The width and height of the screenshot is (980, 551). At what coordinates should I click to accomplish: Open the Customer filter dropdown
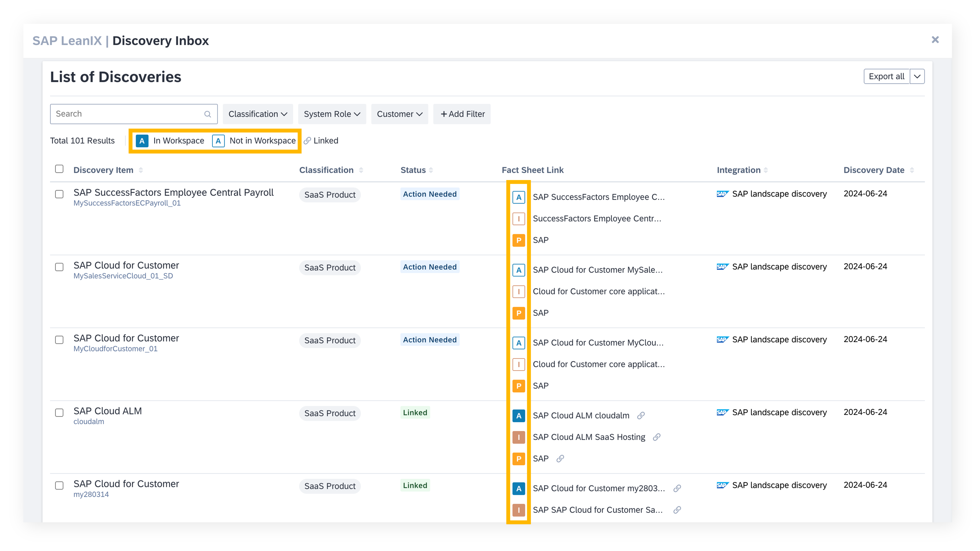pyautogui.click(x=400, y=114)
